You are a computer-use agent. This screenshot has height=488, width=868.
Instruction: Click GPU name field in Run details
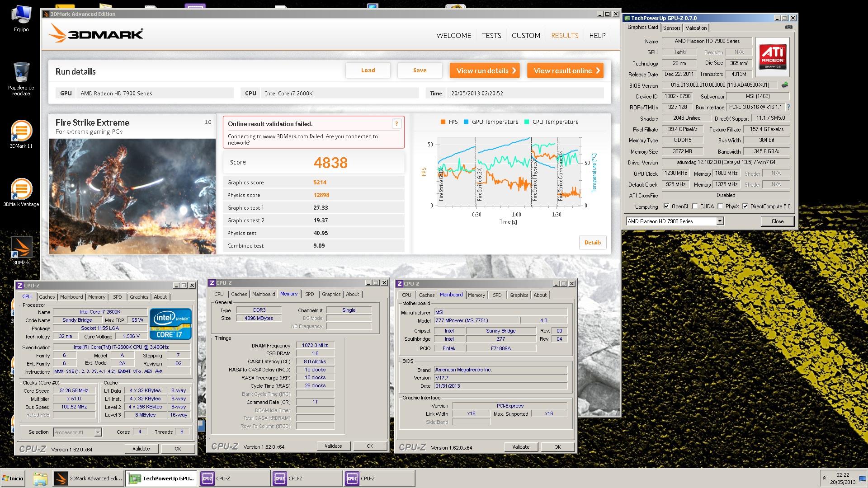click(155, 94)
